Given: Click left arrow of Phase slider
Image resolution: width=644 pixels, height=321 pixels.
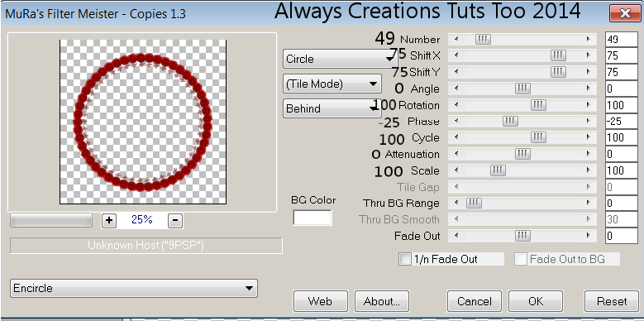Looking at the screenshot, I should [x=456, y=122].
